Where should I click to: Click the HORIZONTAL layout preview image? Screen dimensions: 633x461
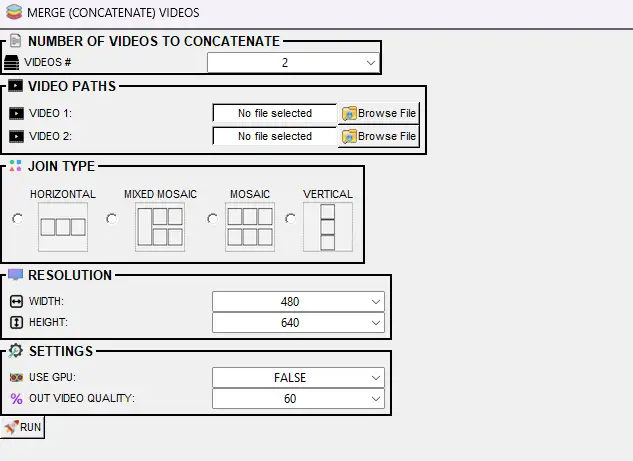coord(63,227)
